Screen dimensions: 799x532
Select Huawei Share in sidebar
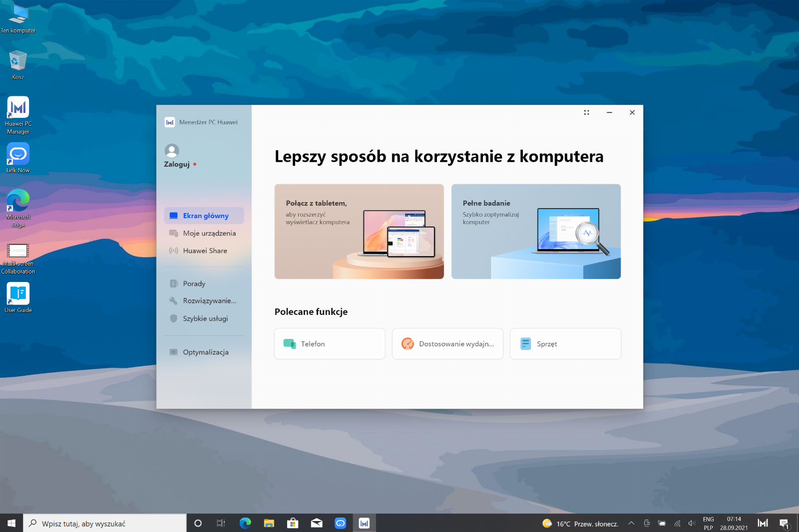point(204,251)
